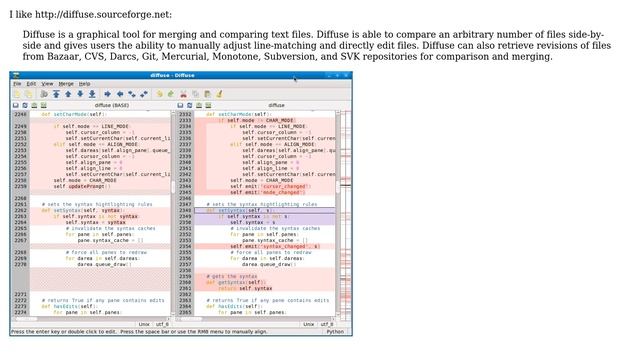640x360 pixels.
Task: Click the 'Python' syntax label in the status bar
Action: [335, 332]
